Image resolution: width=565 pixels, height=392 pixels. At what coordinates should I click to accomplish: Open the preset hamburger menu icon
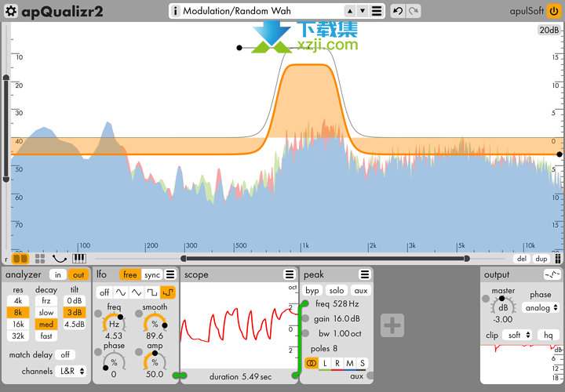[377, 11]
